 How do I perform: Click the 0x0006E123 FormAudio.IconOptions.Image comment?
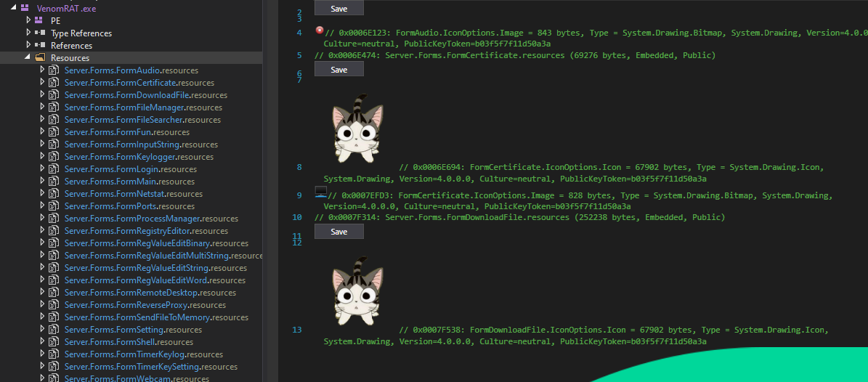tap(596, 38)
